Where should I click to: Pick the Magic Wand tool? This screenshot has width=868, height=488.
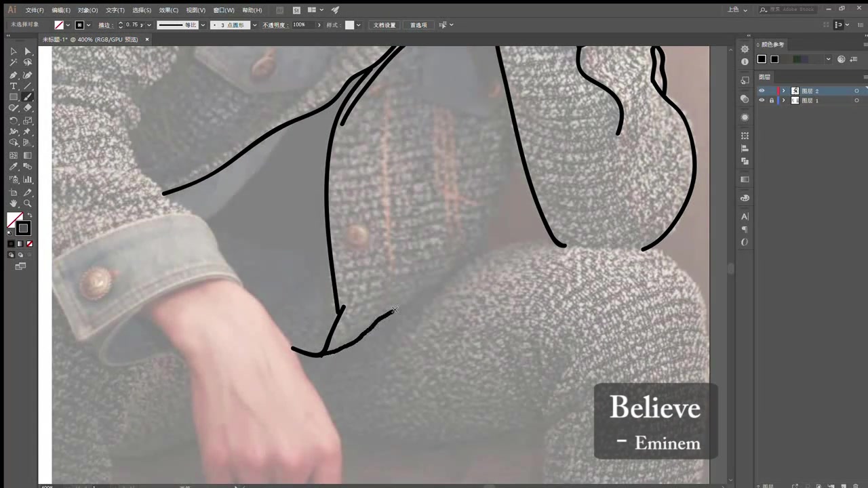13,63
